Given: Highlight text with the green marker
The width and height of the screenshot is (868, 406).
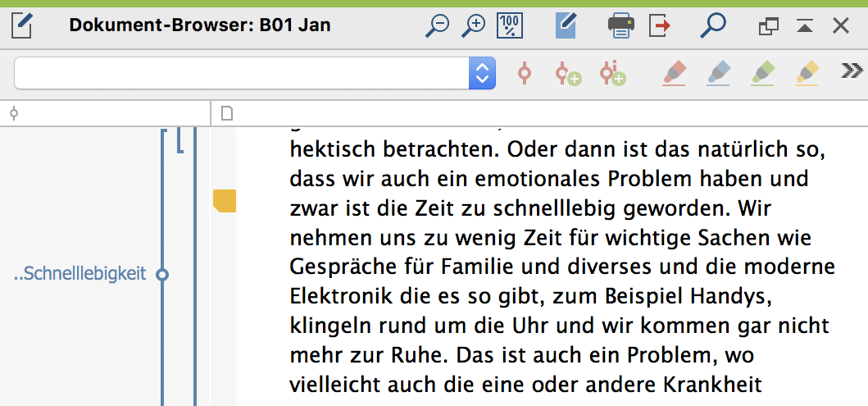Looking at the screenshot, I should 763,73.
